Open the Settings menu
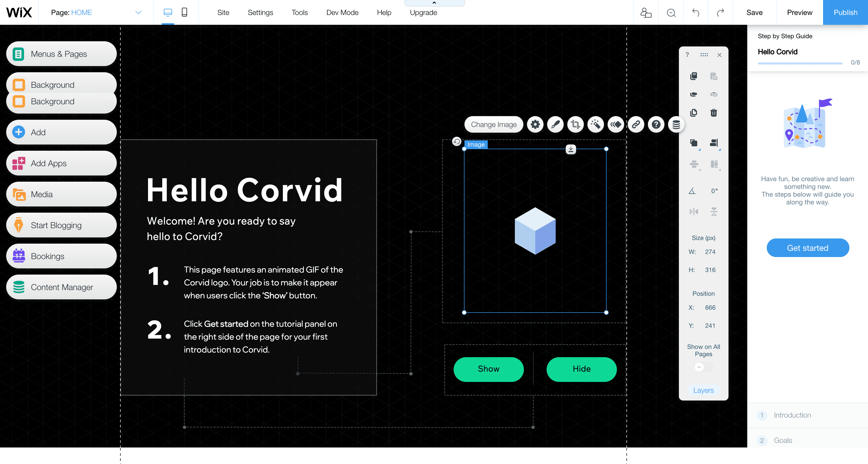 point(260,12)
